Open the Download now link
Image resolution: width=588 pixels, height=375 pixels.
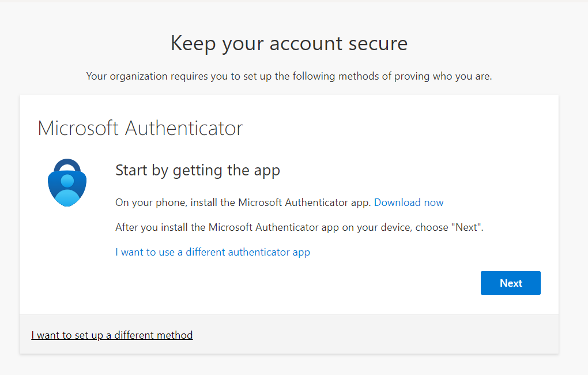[x=409, y=202]
